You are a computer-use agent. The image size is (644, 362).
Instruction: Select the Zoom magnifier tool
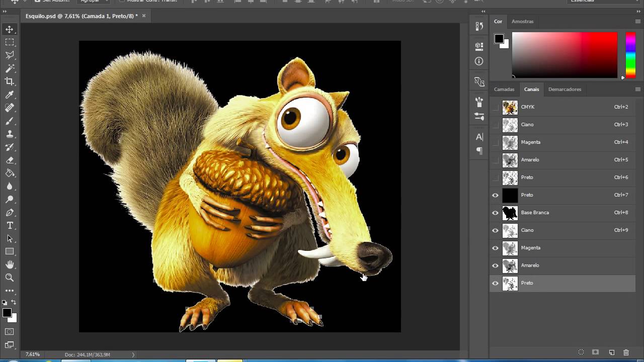pos(10,278)
